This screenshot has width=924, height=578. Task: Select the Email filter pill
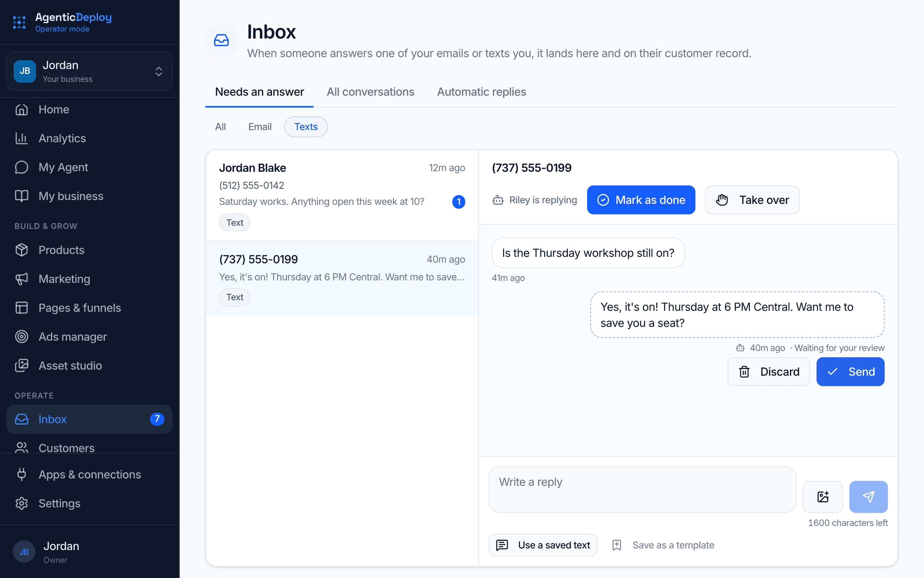coord(260,127)
